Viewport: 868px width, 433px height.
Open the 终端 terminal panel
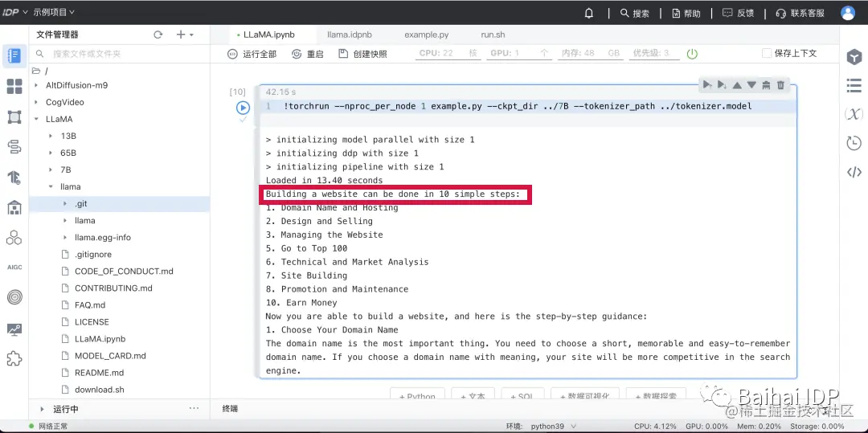tap(230, 409)
